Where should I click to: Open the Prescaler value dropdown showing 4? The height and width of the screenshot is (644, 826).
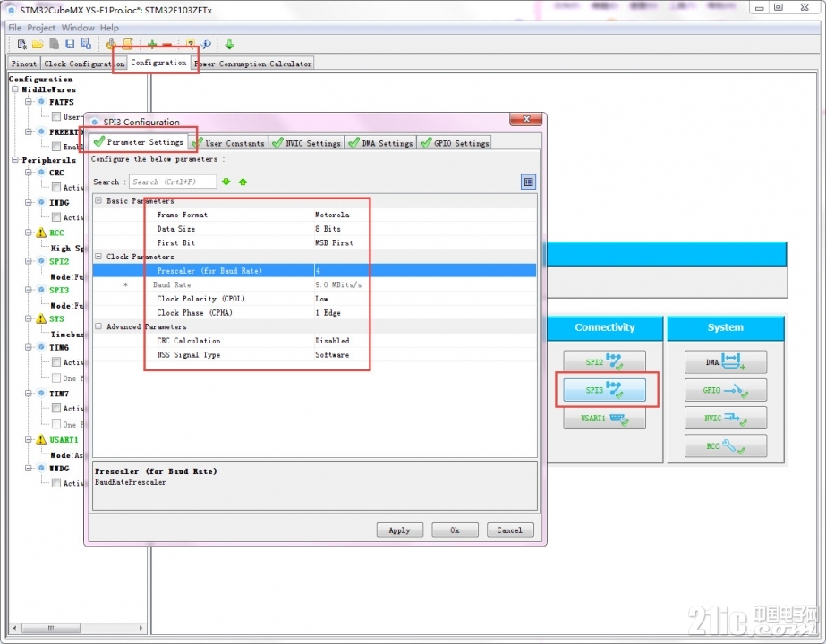click(x=425, y=271)
